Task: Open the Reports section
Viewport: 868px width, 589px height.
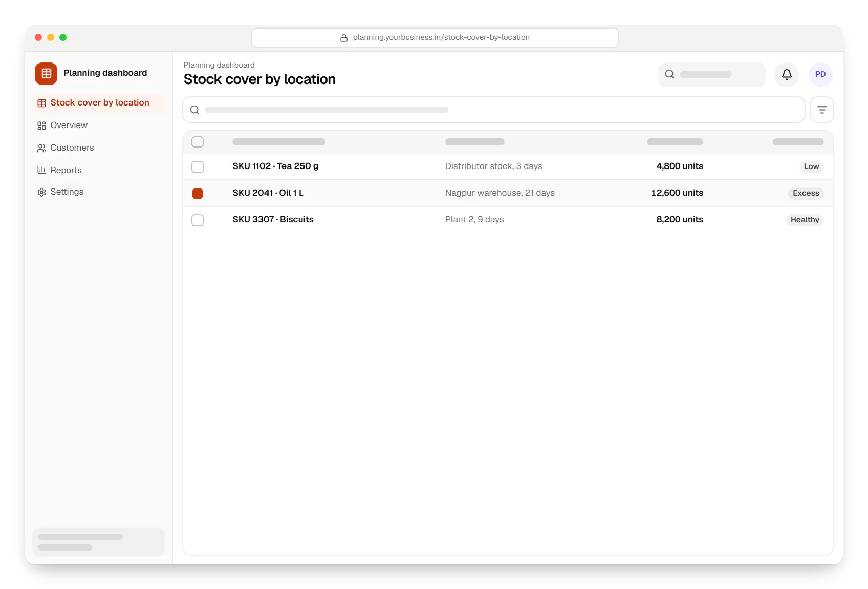Action: 98,170
